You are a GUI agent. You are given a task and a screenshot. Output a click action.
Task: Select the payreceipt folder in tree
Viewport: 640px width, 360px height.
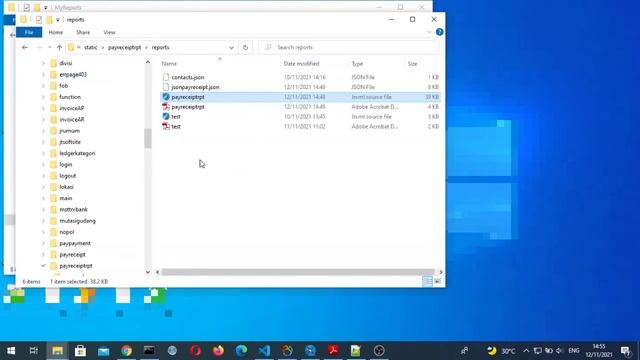click(x=72, y=255)
